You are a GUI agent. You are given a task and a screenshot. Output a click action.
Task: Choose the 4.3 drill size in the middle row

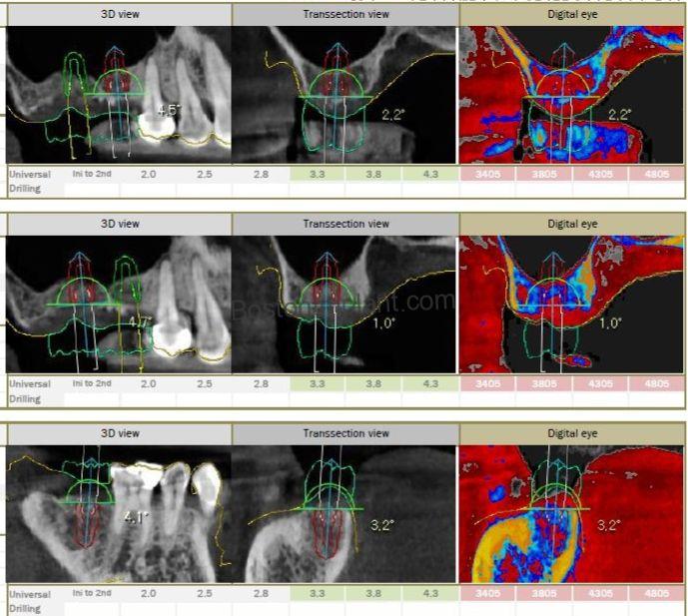pyautogui.click(x=431, y=383)
